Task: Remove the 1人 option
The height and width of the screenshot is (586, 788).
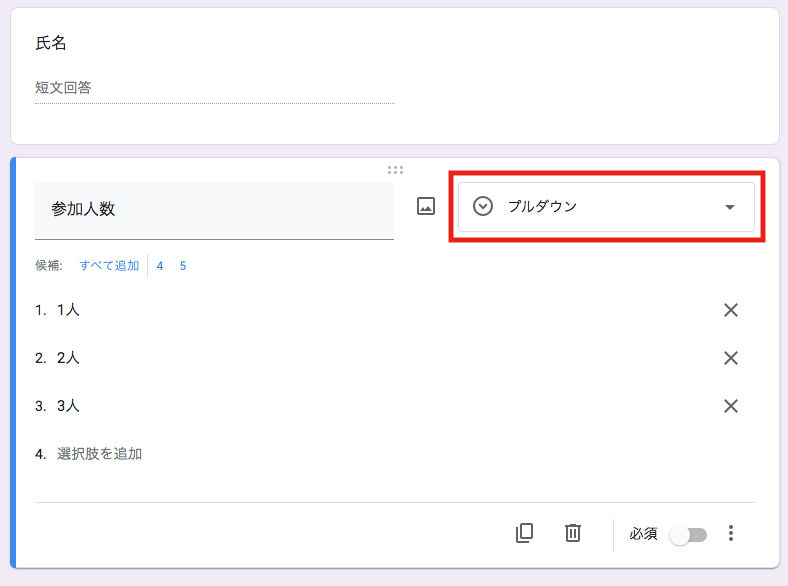Action: (730, 310)
